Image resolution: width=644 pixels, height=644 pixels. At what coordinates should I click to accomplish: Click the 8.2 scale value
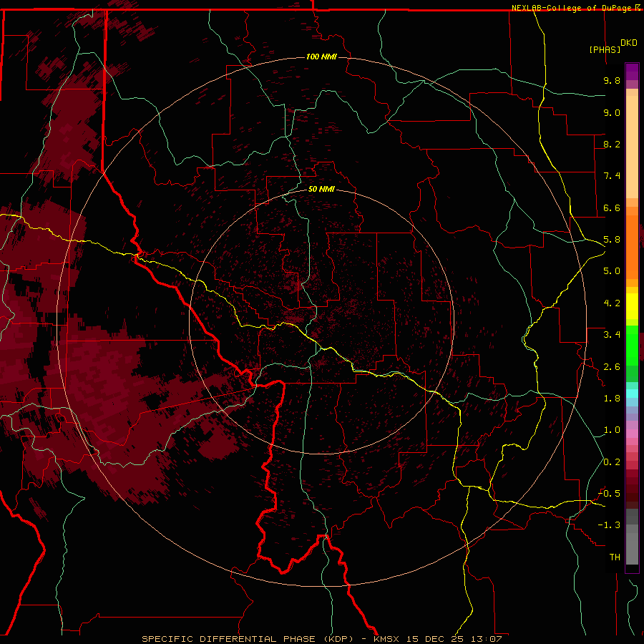(x=612, y=144)
